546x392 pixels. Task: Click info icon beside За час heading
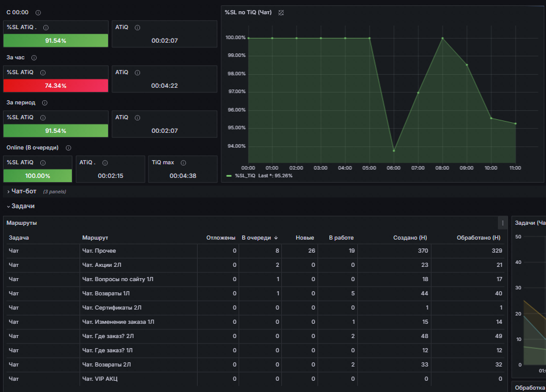coord(34,58)
